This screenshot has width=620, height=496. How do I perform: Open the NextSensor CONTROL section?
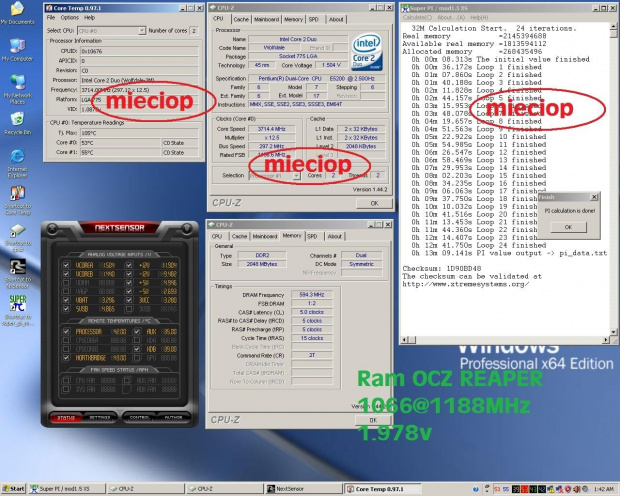[x=140, y=417]
